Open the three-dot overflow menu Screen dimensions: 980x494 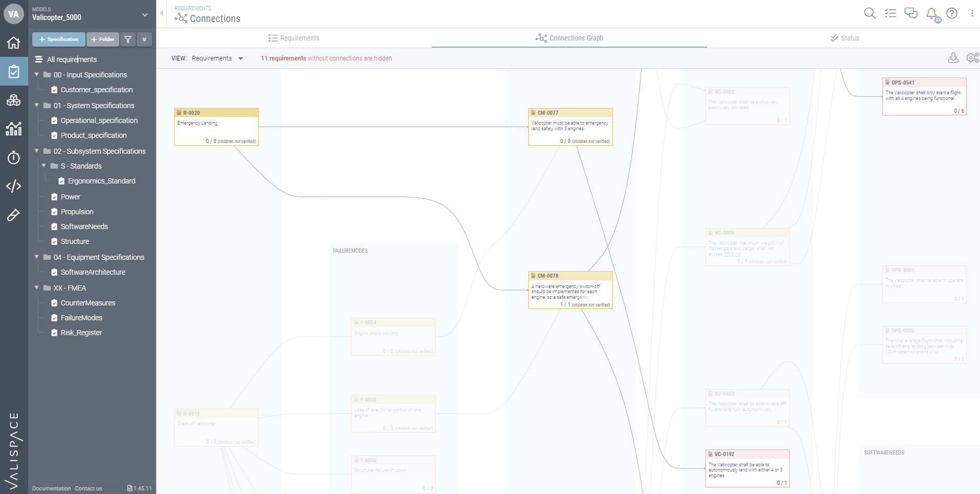click(972, 13)
